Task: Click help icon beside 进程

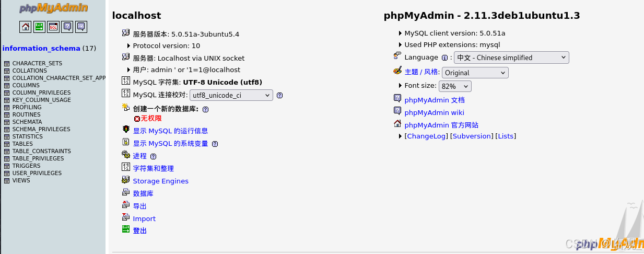Action: 153,156
